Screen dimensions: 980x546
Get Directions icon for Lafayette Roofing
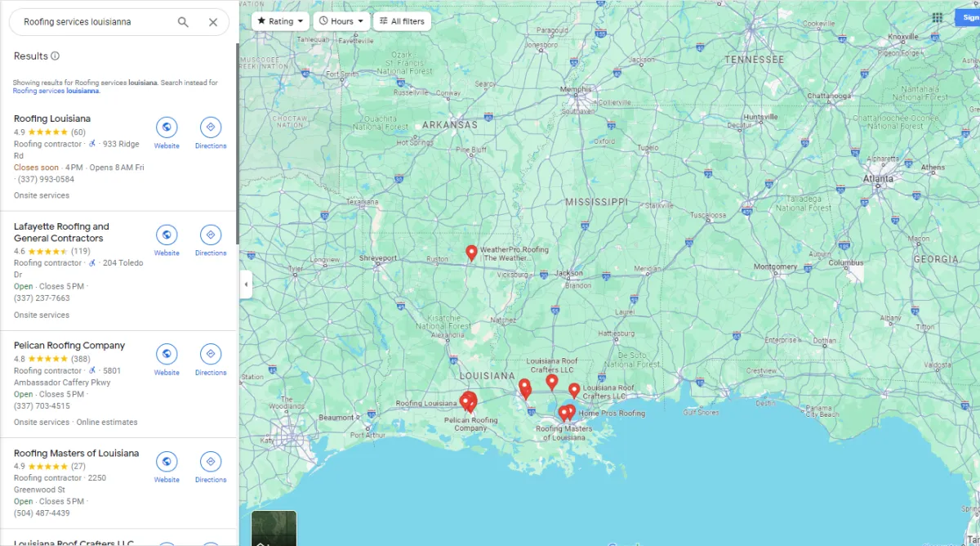tap(211, 235)
